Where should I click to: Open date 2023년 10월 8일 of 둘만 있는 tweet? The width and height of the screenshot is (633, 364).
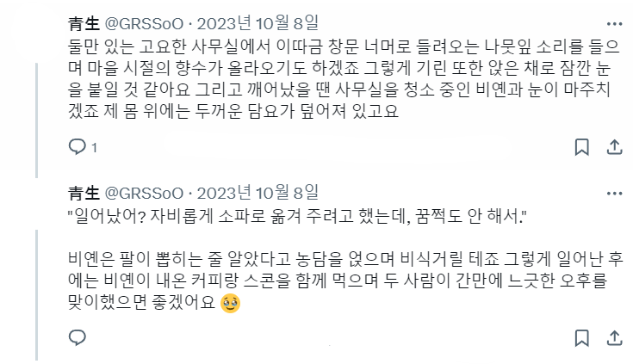258,23
